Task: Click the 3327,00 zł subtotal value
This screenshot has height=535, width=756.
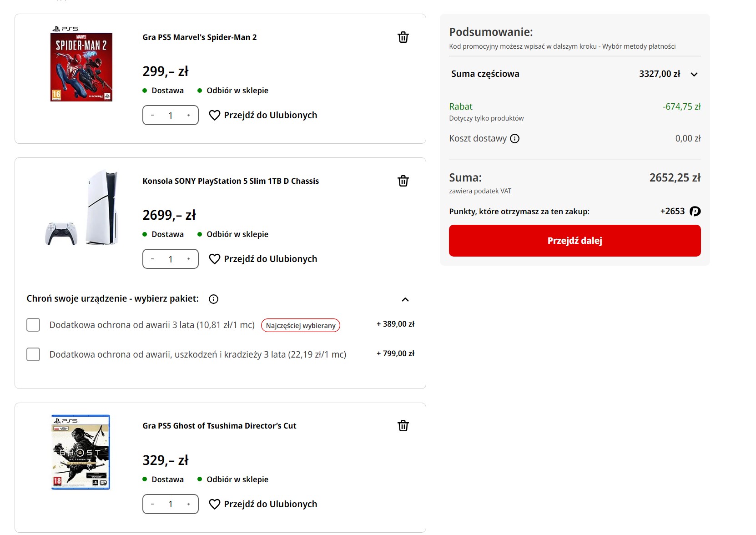Action: [x=660, y=74]
